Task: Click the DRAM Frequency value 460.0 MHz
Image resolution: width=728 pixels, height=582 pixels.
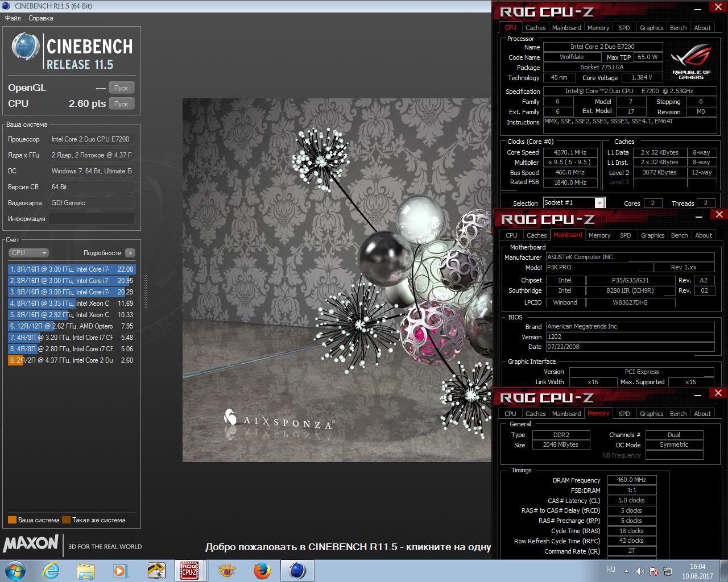Action: click(x=632, y=480)
